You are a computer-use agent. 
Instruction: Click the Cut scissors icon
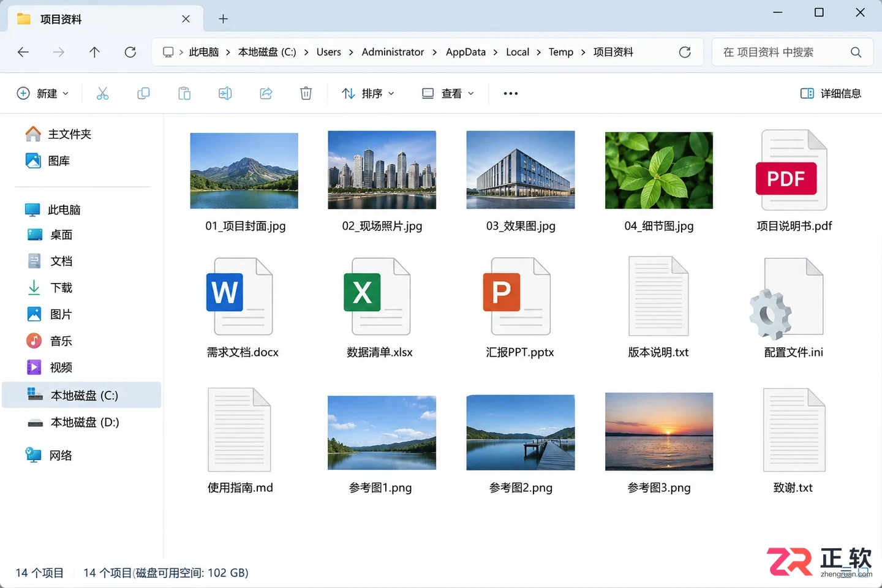(102, 93)
